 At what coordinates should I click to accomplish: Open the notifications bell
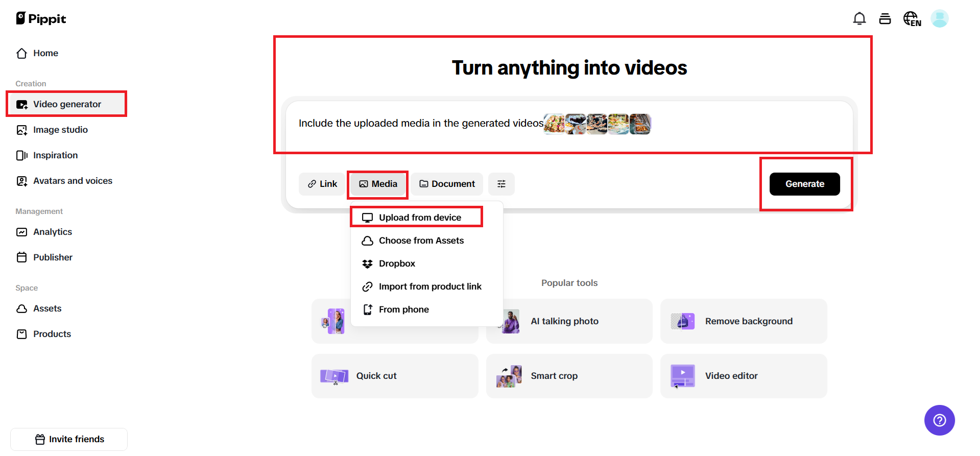[859, 19]
